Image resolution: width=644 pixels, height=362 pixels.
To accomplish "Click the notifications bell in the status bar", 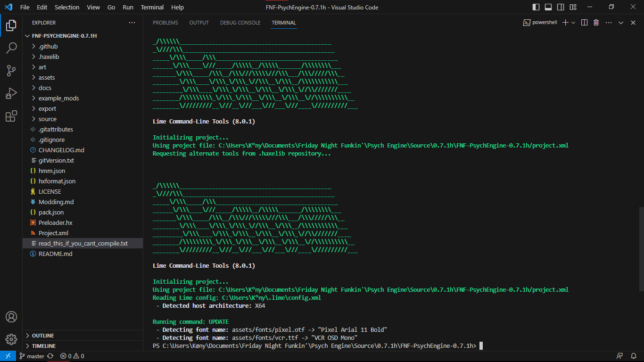I will click(x=633, y=356).
